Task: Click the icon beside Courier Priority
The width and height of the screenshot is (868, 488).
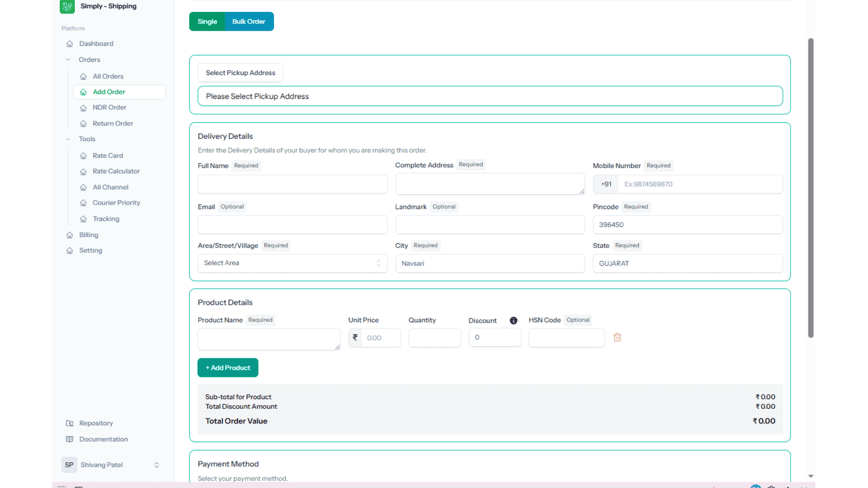Action: click(x=83, y=203)
